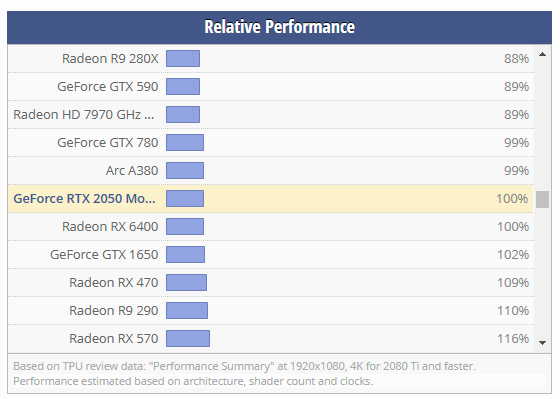The image size is (560, 399).
Task: Click the 110% value for R9 290
Action: (x=513, y=310)
